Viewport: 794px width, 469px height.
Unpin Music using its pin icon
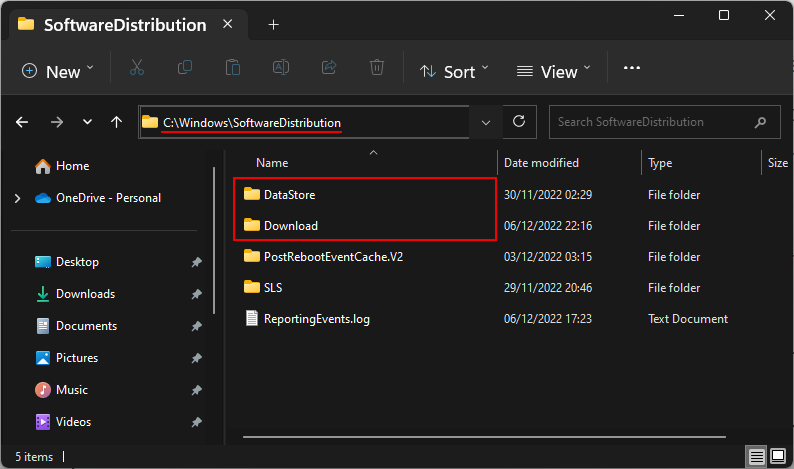point(196,390)
